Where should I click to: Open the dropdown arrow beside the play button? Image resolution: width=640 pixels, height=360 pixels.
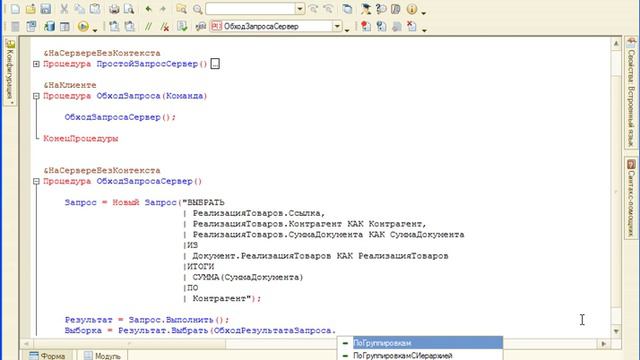[x=95, y=30]
